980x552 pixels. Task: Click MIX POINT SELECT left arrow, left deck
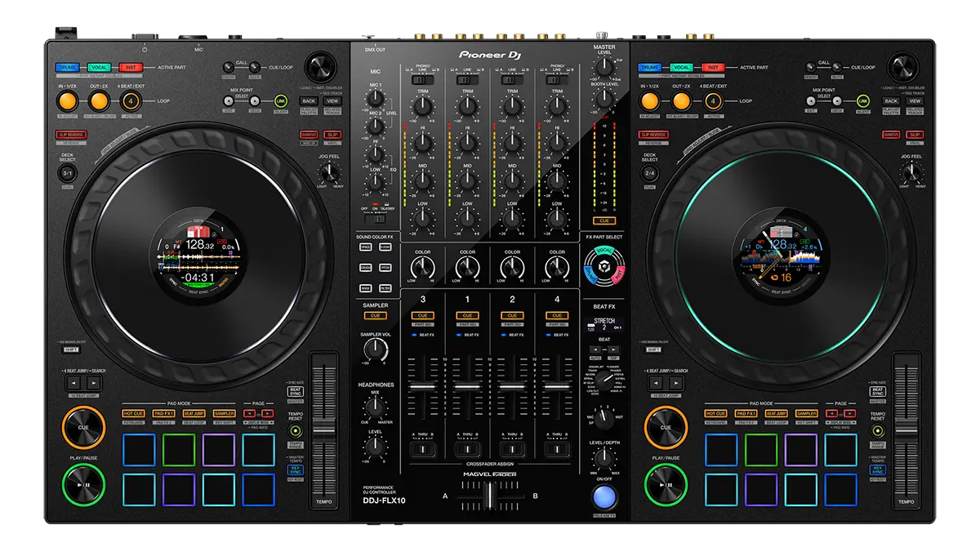[x=229, y=100]
